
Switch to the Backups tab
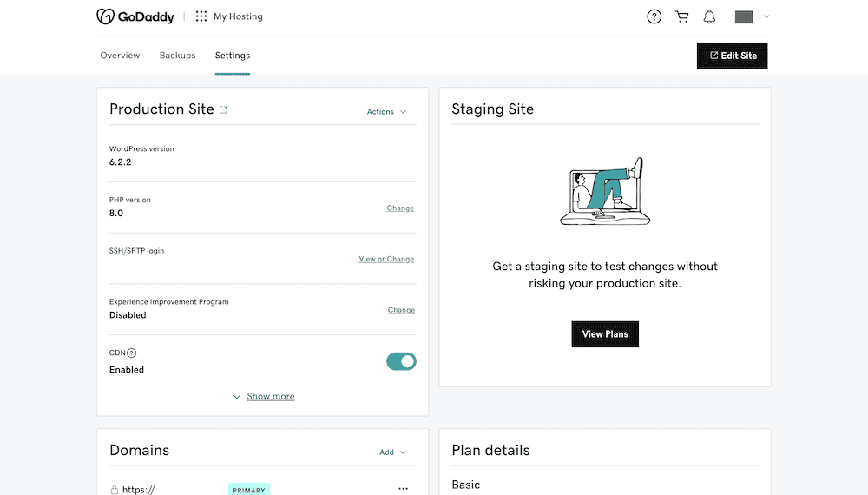[x=178, y=56]
